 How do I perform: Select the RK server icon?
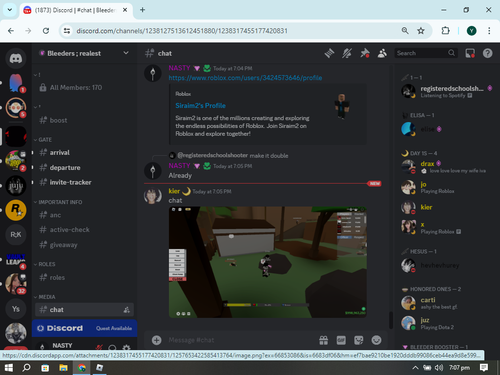pos(16,235)
